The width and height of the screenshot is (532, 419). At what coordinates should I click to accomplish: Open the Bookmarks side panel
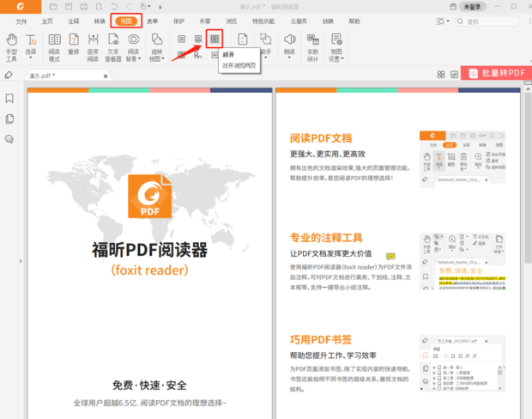pyautogui.click(x=9, y=99)
